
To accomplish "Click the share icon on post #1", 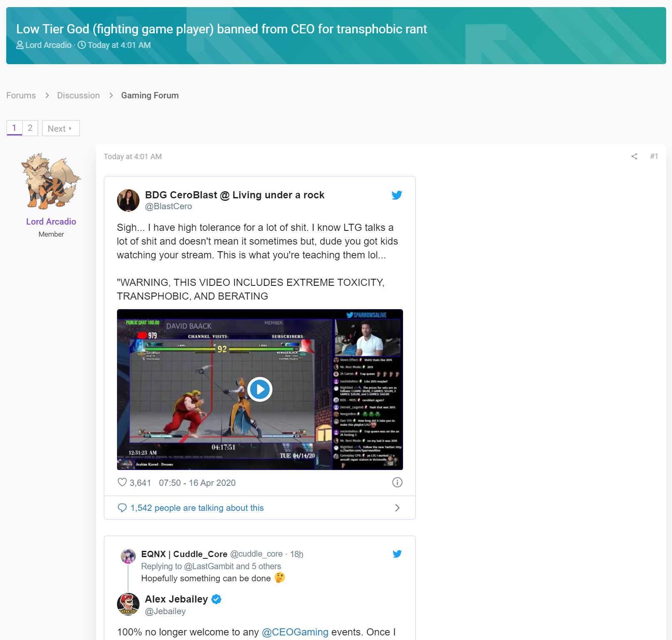I will click(x=634, y=156).
